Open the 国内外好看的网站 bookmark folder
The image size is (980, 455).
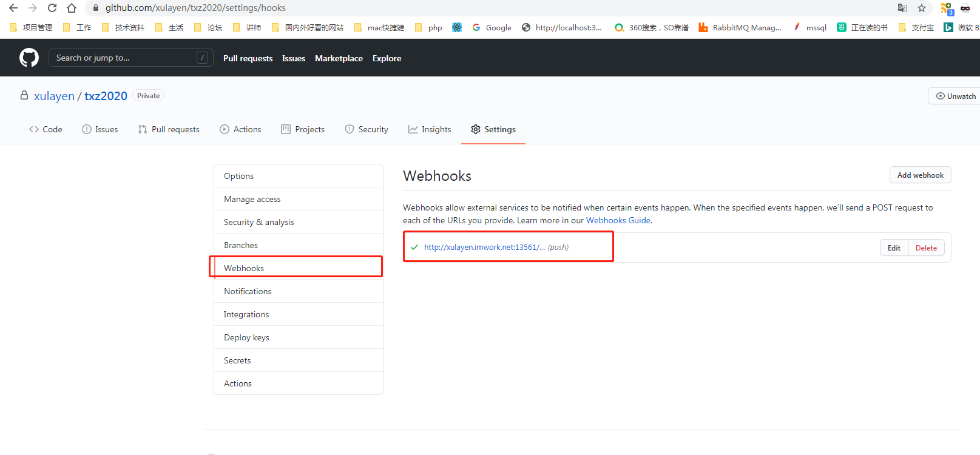(x=308, y=27)
